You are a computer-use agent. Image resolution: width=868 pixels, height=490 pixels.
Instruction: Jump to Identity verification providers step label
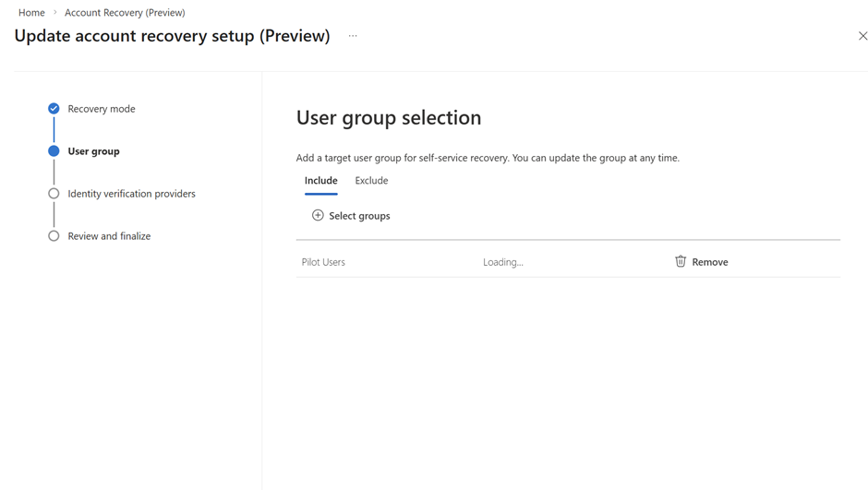click(131, 194)
